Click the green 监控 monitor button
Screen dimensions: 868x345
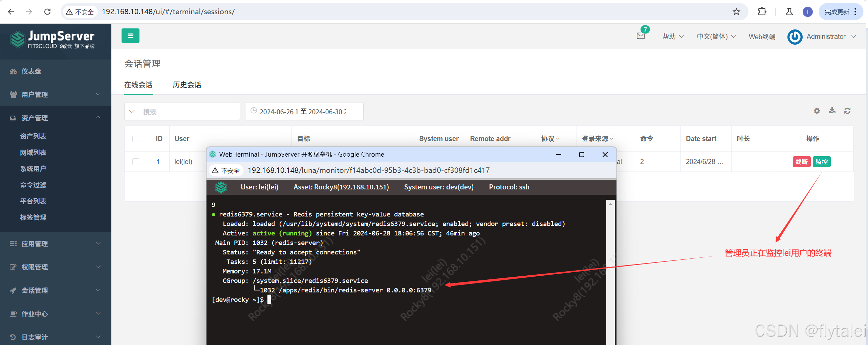pyautogui.click(x=822, y=162)
